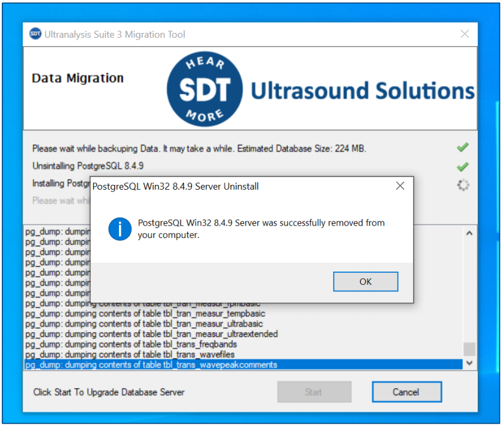Close the PostgreSQL Server Uninstall dialog

pyautogui.click(x=400, y=186)
